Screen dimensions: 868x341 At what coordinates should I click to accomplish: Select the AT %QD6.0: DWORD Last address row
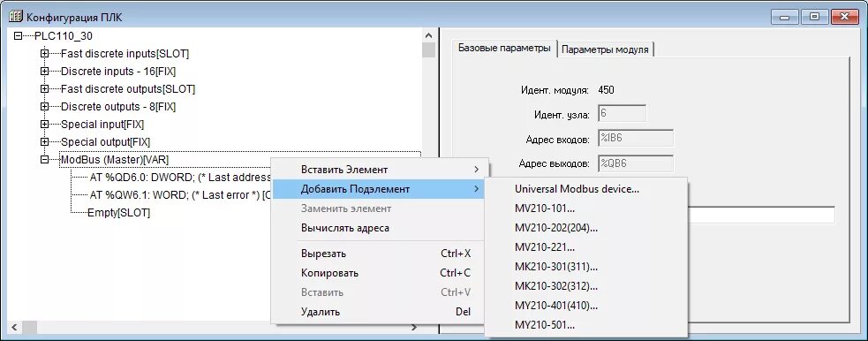click(x=179, y=178)
